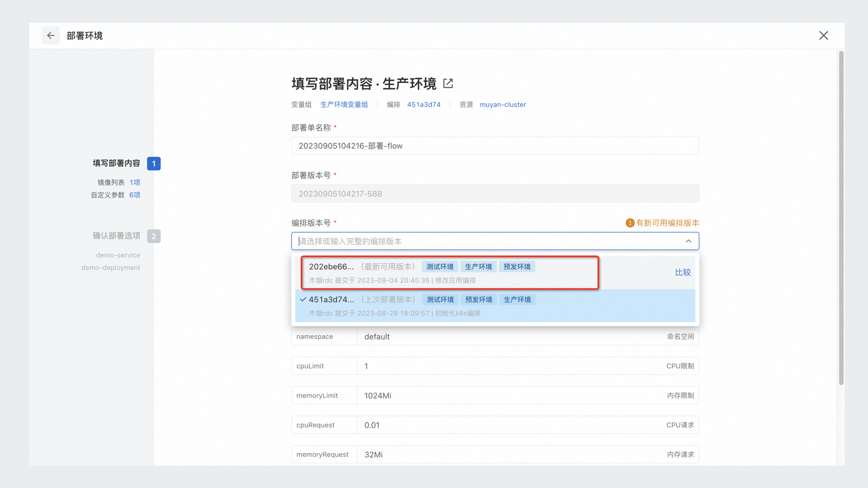Click the 测试环境 tag on 202ebe66 row
This screenshot has height=488, width=868.
pyautogui.click(x=440, y=267)
